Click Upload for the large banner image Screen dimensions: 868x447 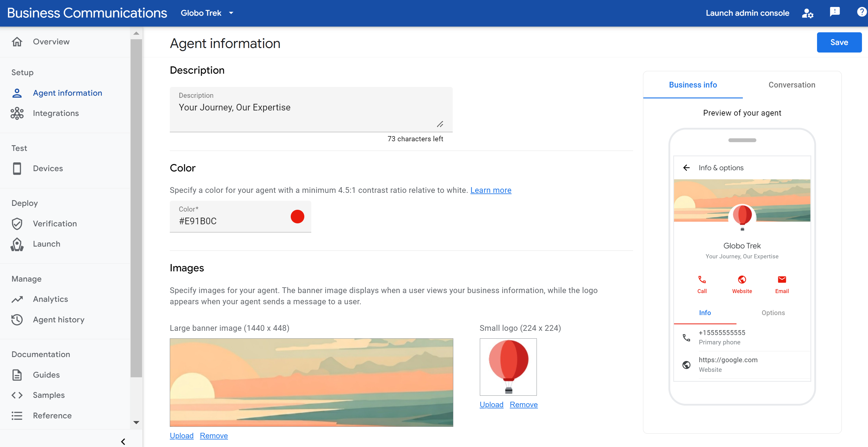tap(181, 436)
